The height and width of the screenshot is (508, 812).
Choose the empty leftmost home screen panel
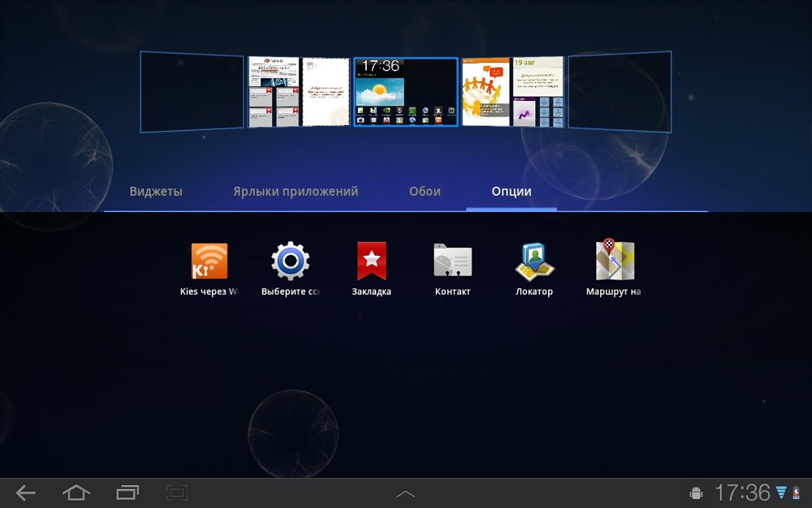point(192,92)
